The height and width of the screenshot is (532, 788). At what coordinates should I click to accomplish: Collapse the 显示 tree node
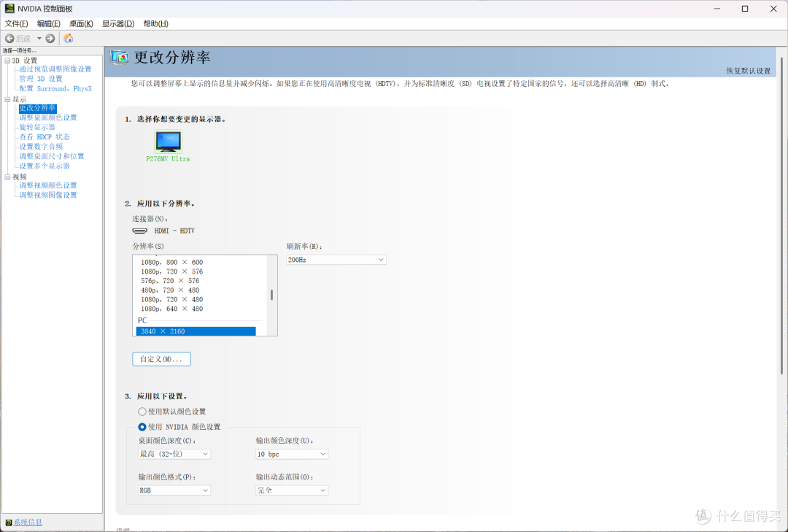pos(7,99)
